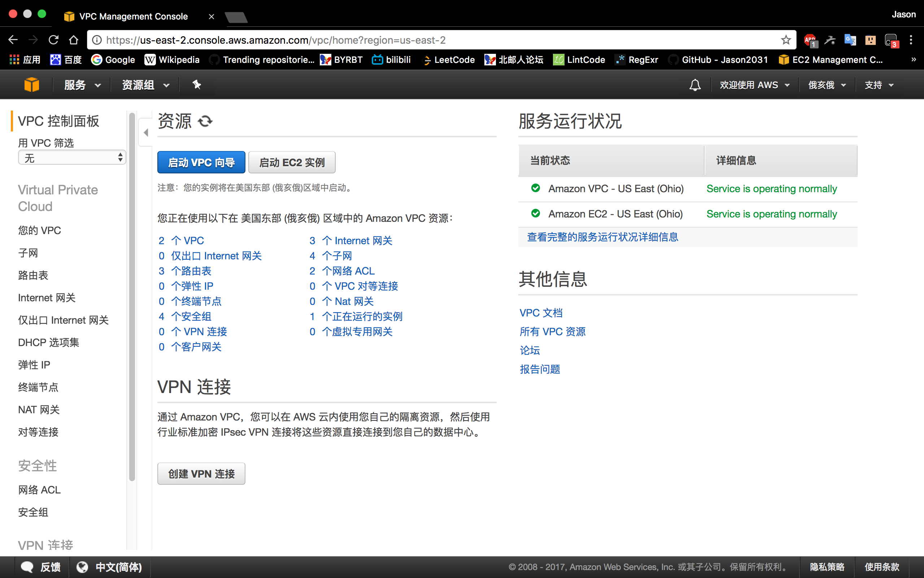Open 路由表 in the sidebar
This screenshot has height=578, width=924.
tap(33, 275)
